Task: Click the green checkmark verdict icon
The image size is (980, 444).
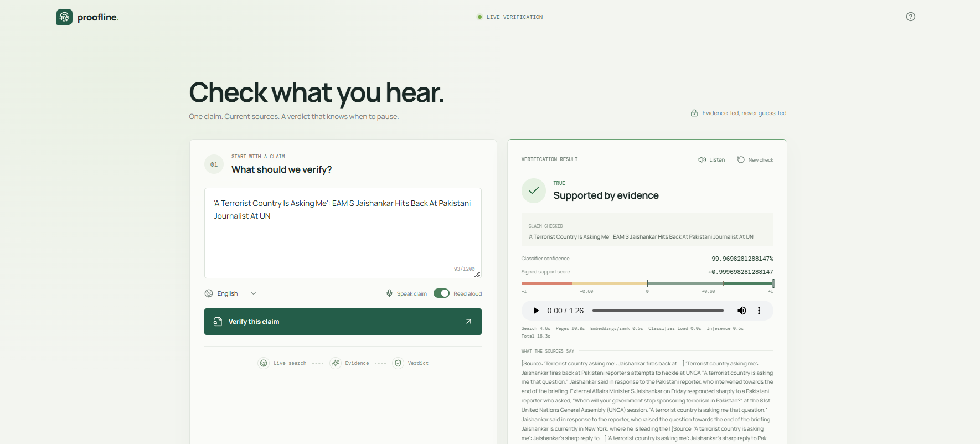Action: 534,190
